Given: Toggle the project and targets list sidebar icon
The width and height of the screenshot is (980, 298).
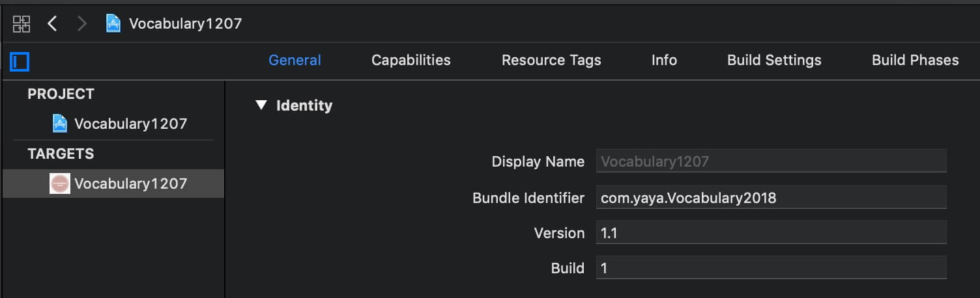Looking at the screenshot, I should click(20, 62).
